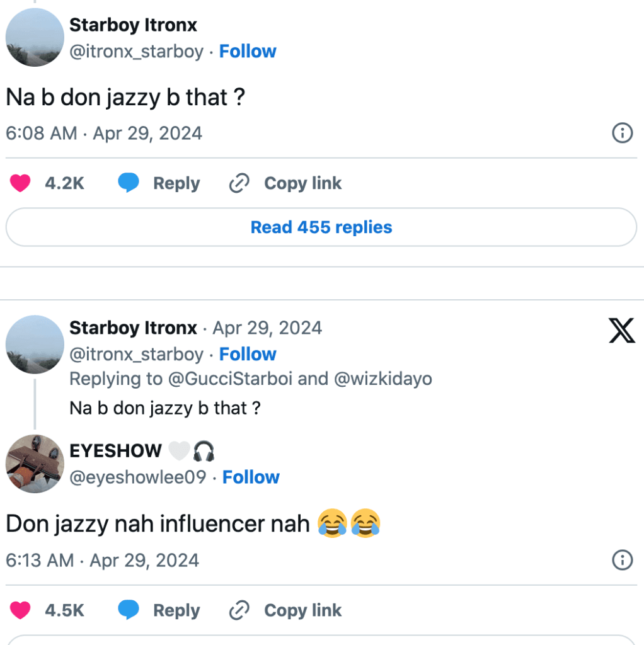Open EYESHOW profile picture
The image size is (644, 645).
(35, 464)
